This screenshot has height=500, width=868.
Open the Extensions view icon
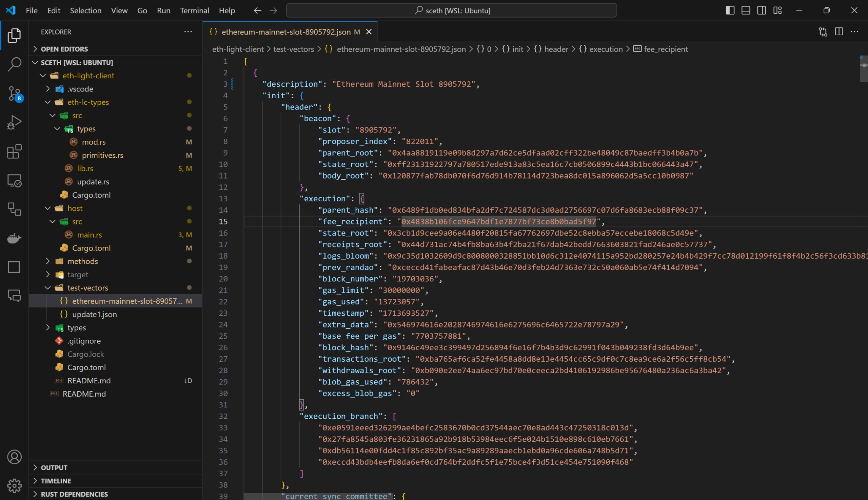click(14, 151)
